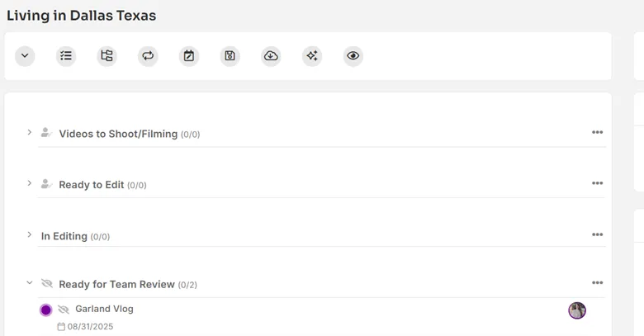Expand the Ready to Edit section
644x336 pixels.
tap(29, 183)
